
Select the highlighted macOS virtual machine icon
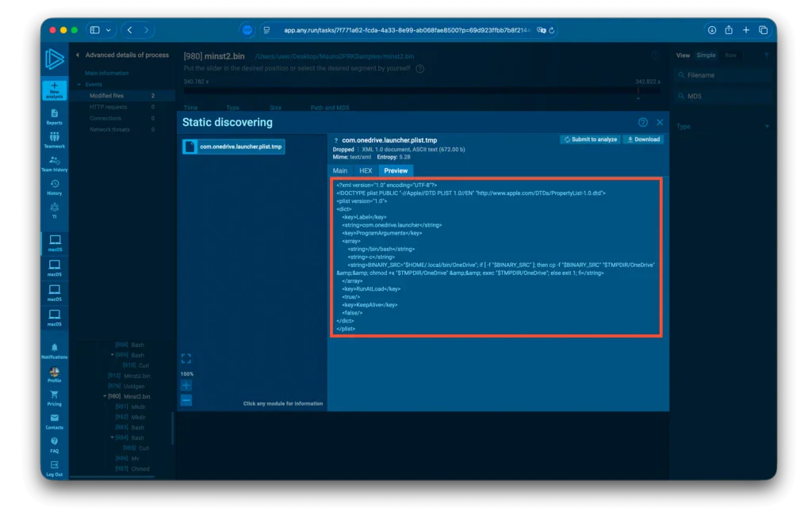tap(54, 243)
